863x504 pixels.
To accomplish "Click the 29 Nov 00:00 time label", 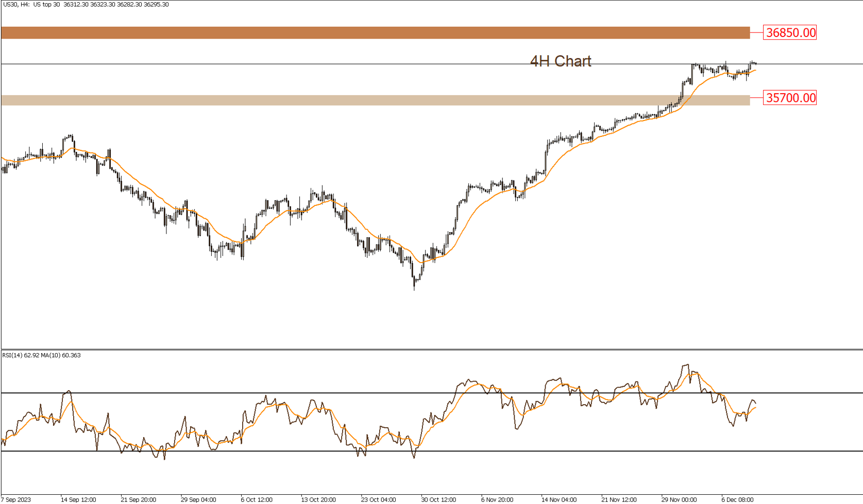I will (679, 499).
